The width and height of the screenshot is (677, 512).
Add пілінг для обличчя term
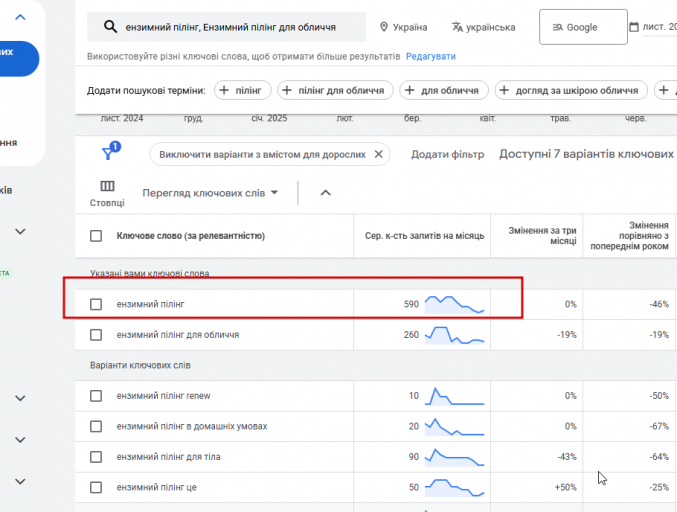click(x=333, y=91)
